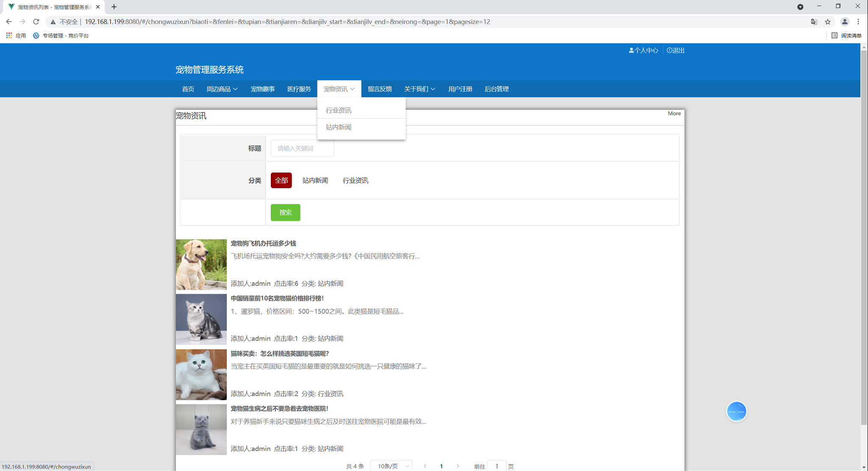Open 个人中心 user icon link
Viewport: 868px width, 471px height.
643,50
